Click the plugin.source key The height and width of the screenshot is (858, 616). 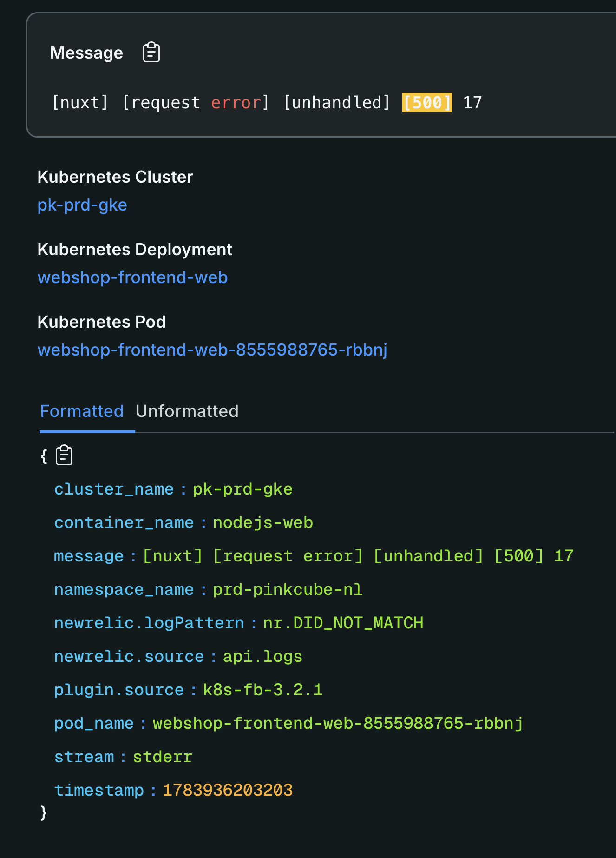(119, 690)
